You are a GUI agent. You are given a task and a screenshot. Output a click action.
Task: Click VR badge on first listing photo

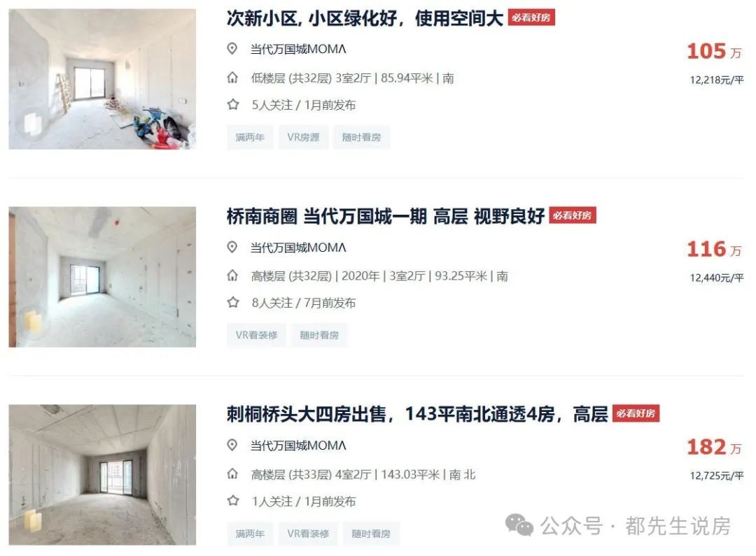32,124
